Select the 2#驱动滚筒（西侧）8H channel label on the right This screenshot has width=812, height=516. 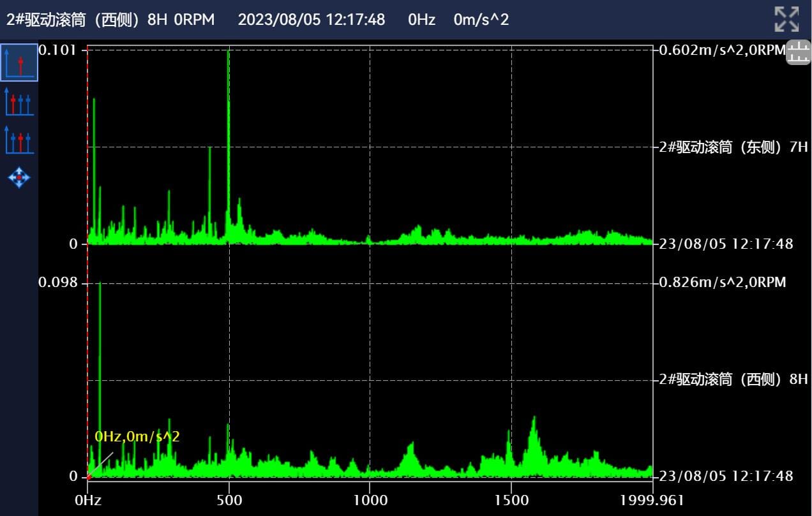click(733, 380)
